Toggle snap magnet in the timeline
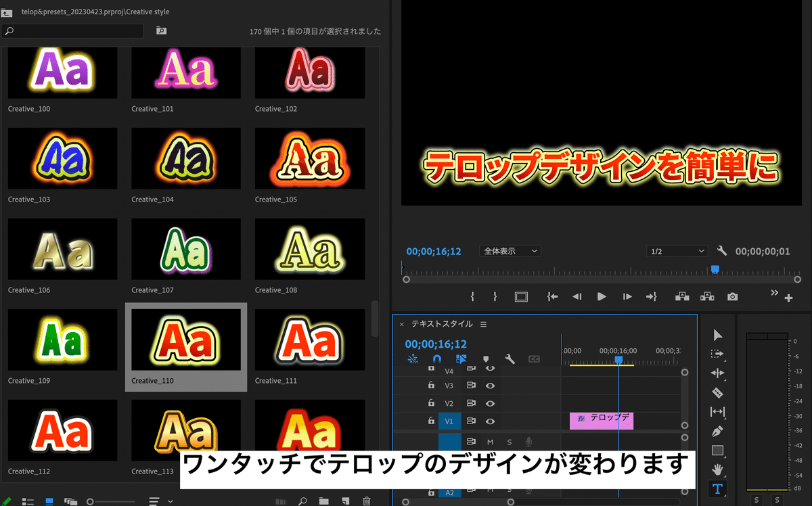The image size is (812, 506). [437, 359]
